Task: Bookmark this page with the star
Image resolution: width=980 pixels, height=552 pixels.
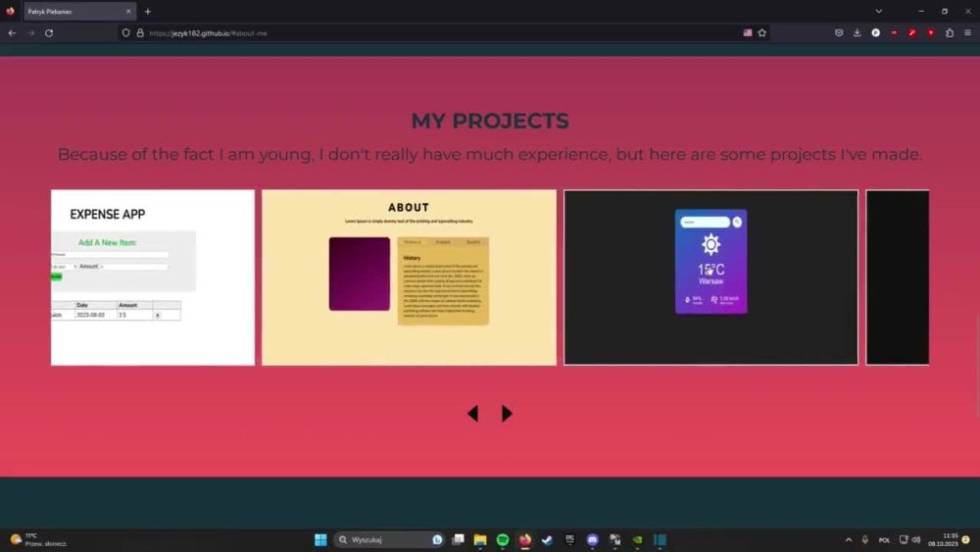Action: coord(761,32)
